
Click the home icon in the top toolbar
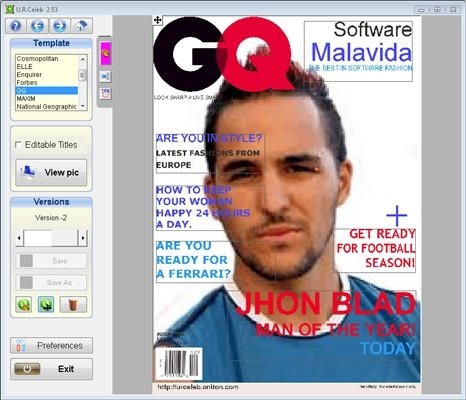click(82, 26)
